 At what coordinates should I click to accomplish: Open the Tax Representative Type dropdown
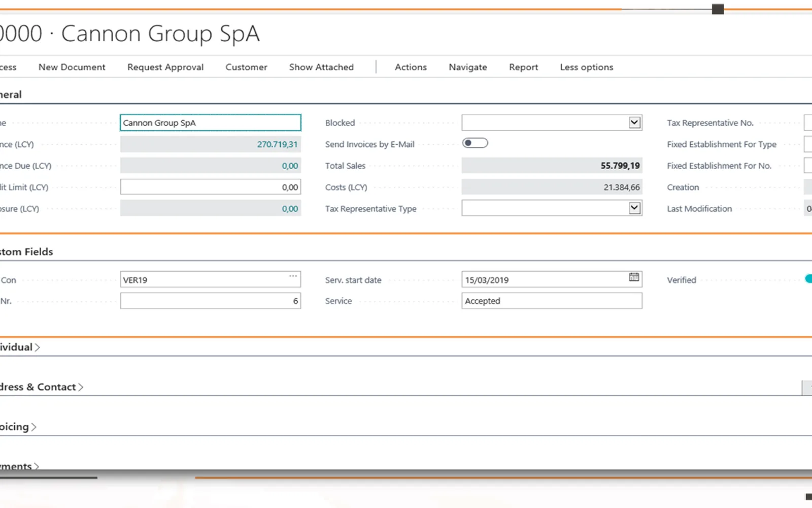click(634, 208)
